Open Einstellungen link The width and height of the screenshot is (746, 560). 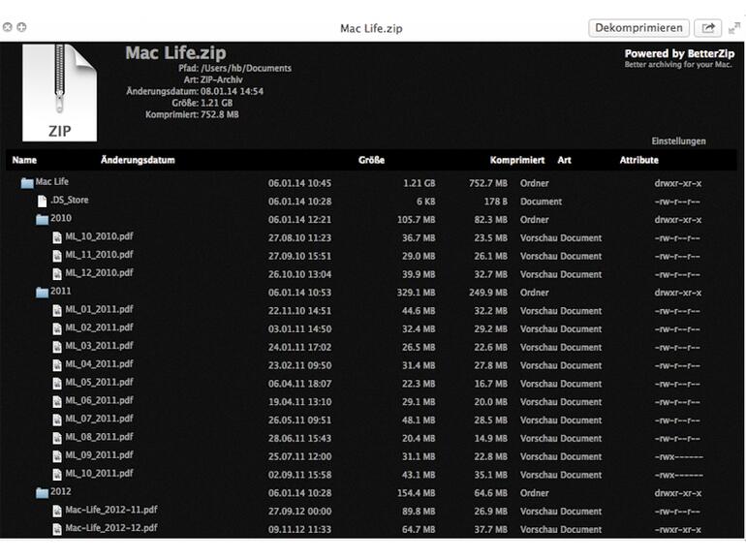click(x=678, y=141)
